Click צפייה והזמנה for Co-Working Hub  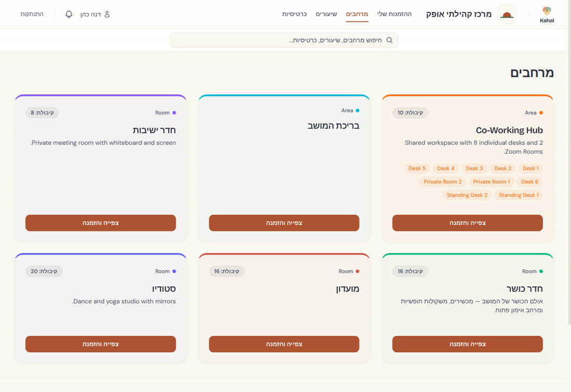[468, 223]
